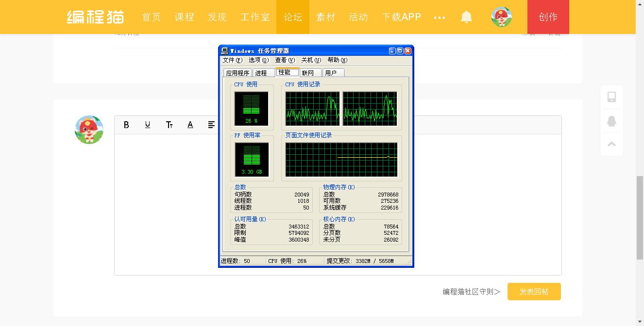Click the right CPU 使用记录 graph
This screenshot has height=326, width=644.
pos(370,109)
